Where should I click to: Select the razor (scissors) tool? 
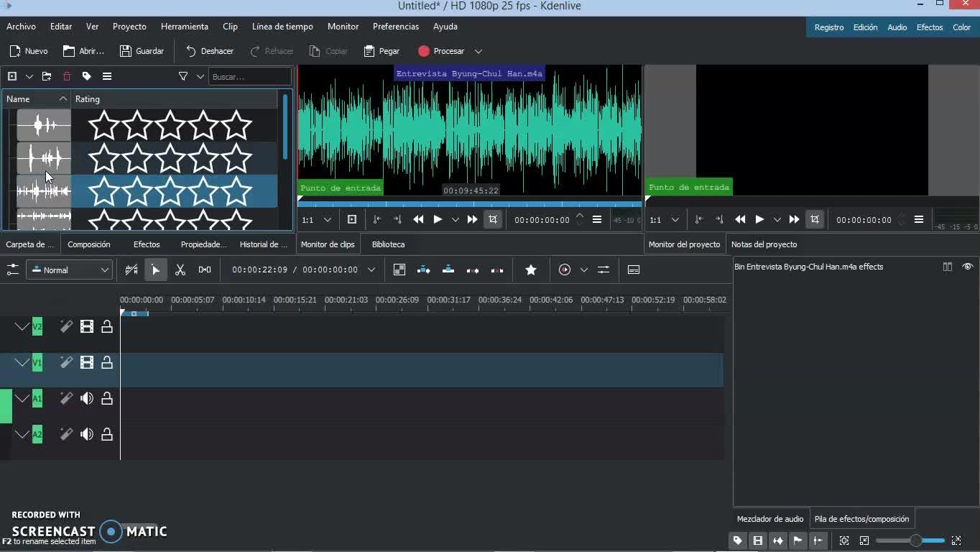tap(180, 270)
